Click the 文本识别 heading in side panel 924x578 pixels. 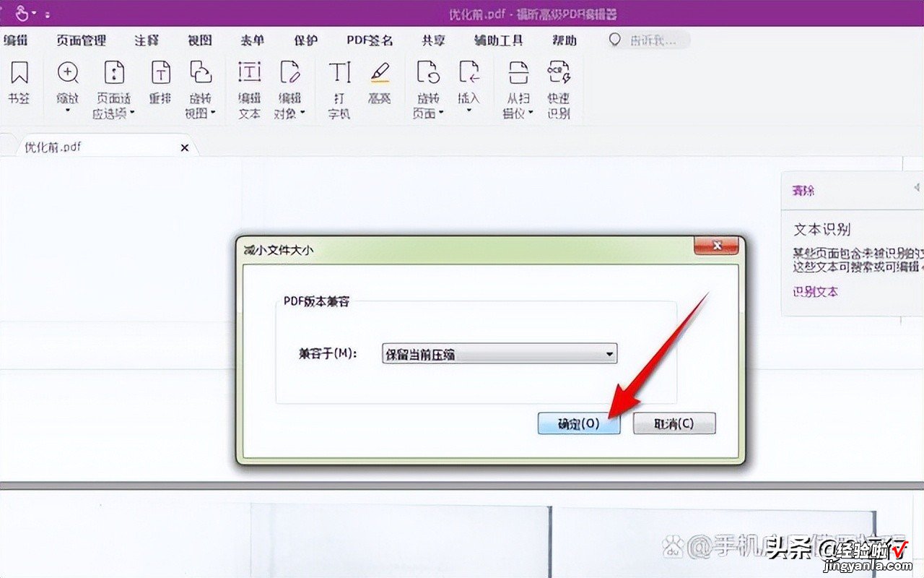coord(821,230)
